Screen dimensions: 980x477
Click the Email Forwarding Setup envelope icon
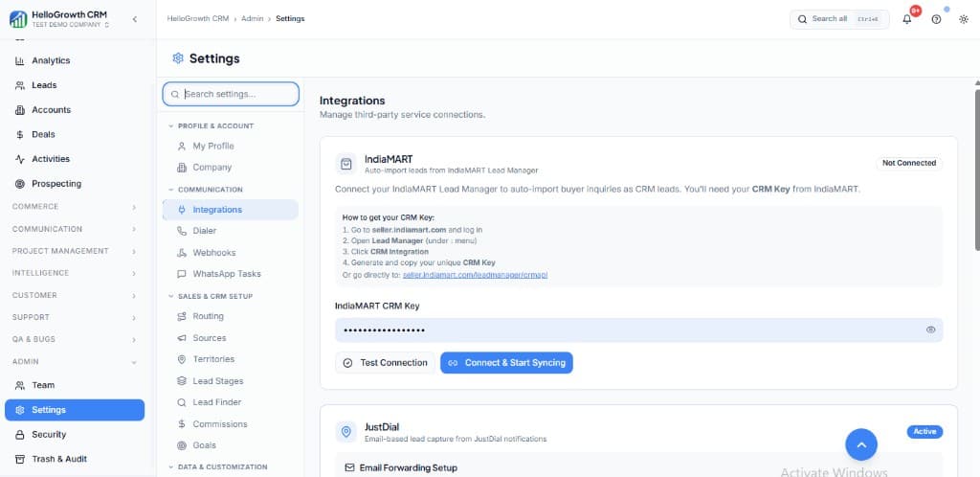[349, 468]
